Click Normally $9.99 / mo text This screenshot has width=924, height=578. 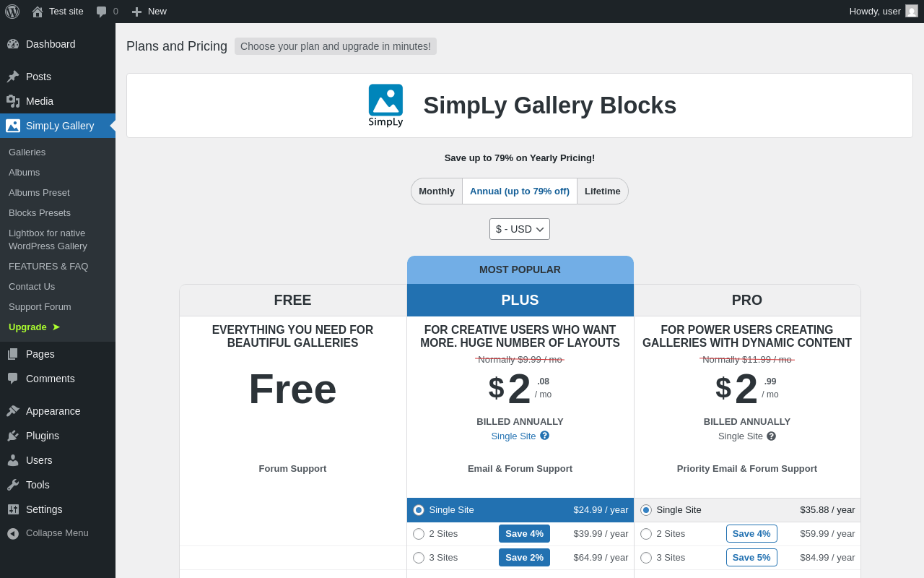(x=520, y=360)
